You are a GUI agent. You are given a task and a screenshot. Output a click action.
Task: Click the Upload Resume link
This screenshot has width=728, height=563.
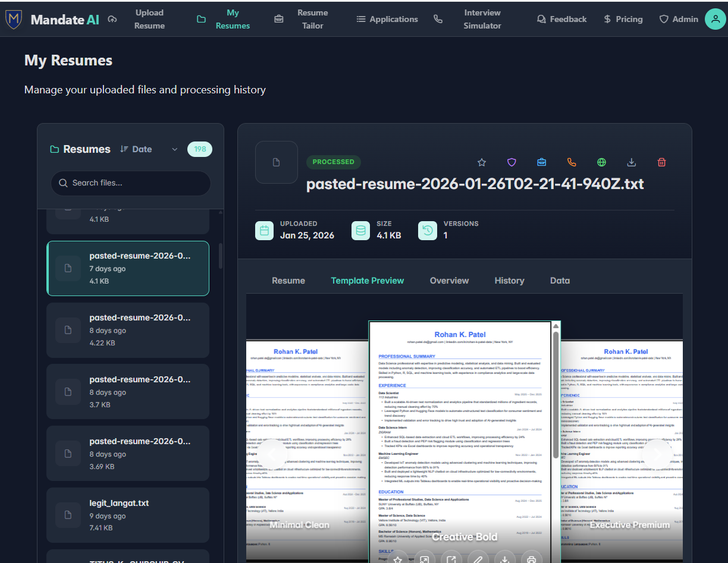coord(149,18)
